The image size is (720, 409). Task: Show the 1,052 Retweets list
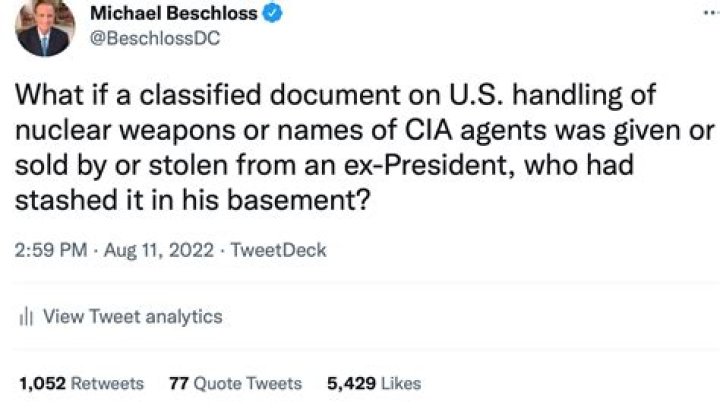[81, 383]
